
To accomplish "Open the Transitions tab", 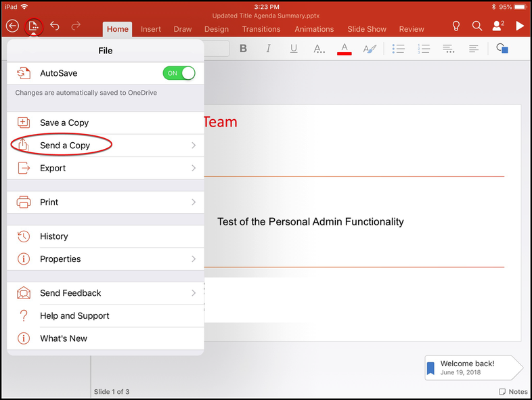I will coord(261,29).
